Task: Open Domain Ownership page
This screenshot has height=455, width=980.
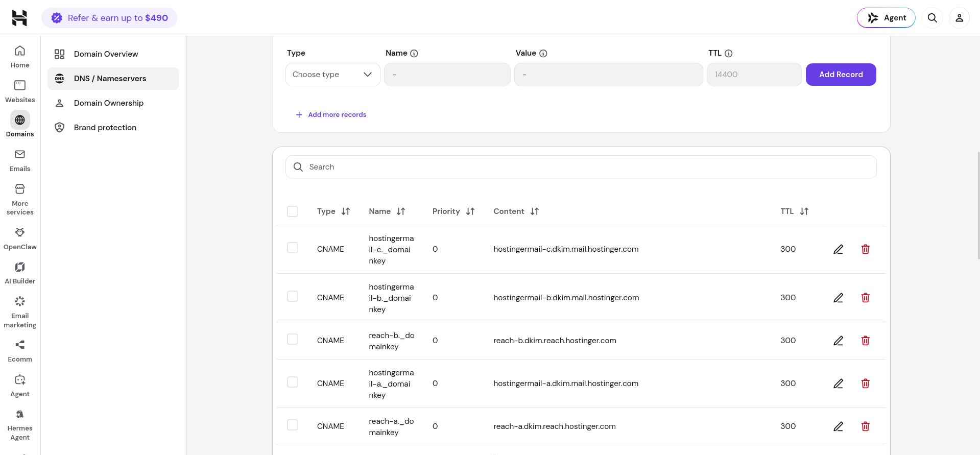Action: pos(113,103)
